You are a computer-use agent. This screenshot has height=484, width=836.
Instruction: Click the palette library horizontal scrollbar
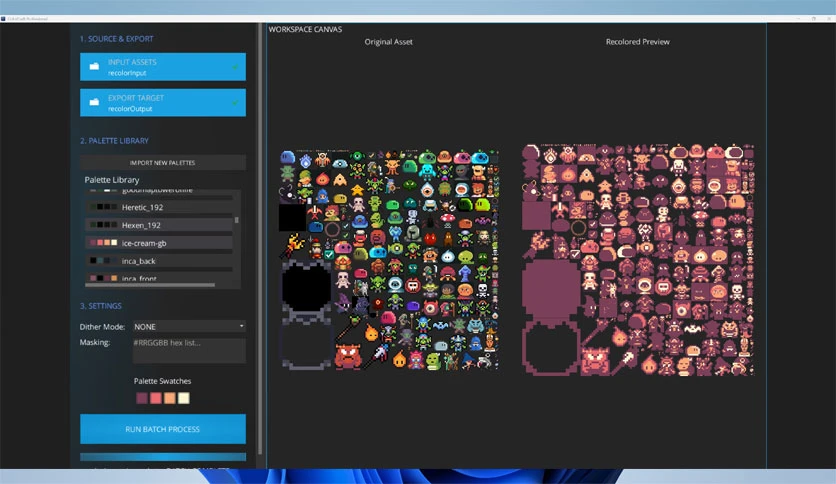150,285
